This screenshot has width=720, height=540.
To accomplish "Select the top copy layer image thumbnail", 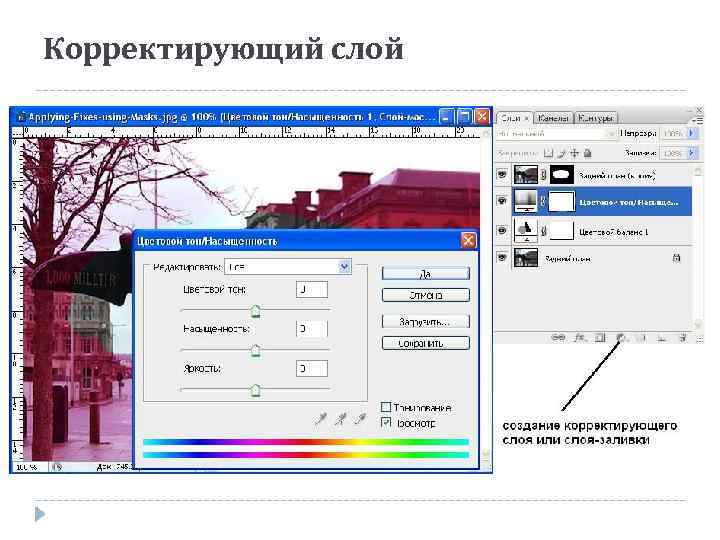I will click(525, 174).
